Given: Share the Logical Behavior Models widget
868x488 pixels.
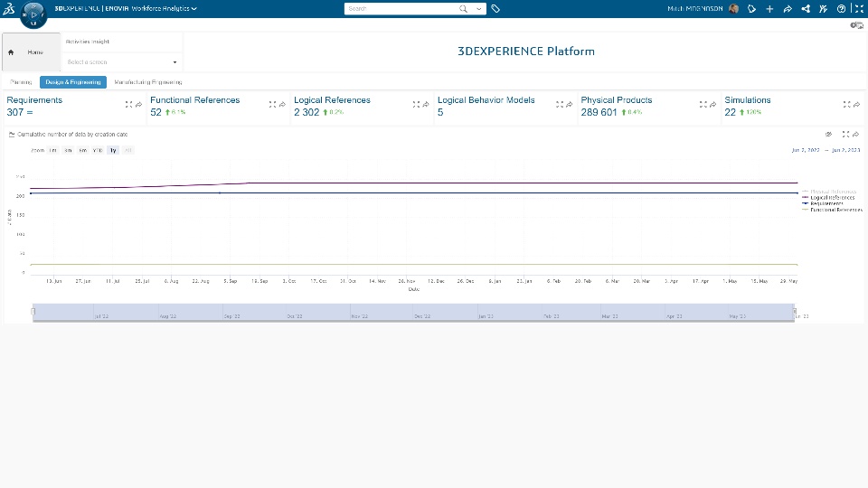Looking at the screenshot, I should click(569, 104).
